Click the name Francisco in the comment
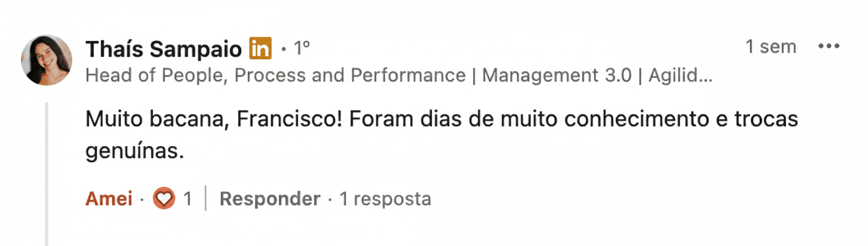Screen dimensions: 868x246 [289, 119]
